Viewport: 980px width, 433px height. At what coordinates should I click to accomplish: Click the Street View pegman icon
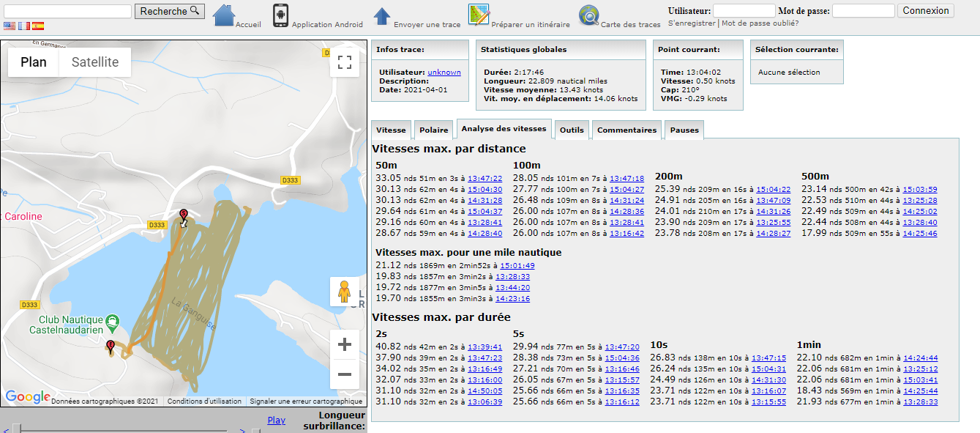[344, 292]
